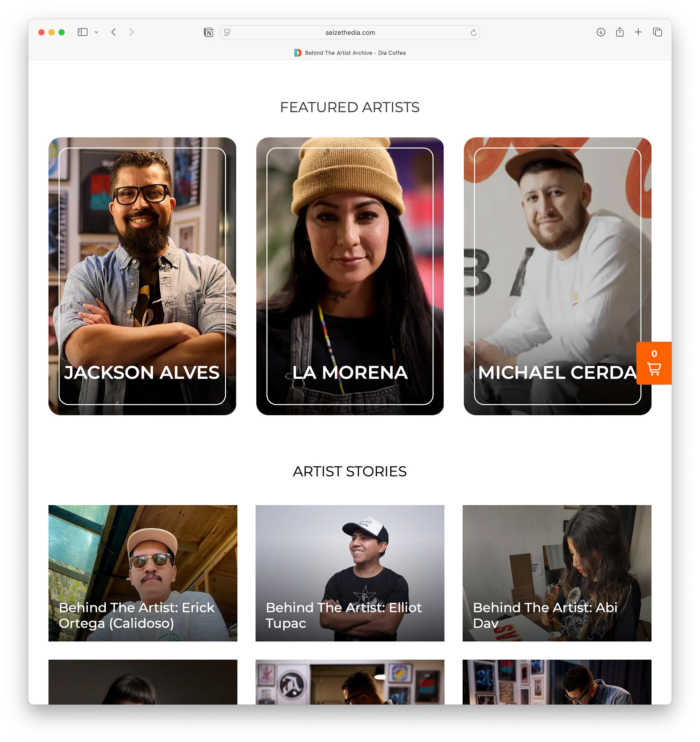The height and width of the screenshot is (742, 700).
Task: Minimize the window with the yellow button
Action: 51,32
